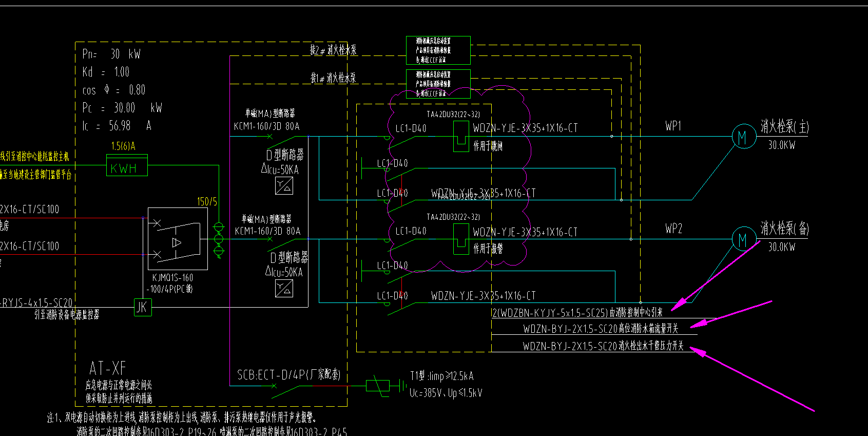Viewport: 868px width, 436px height.
Task: Click the "WDZN-YJE-3X35+1X16-CT" label beside 作用于报警
Action: [x=525, y=232]
